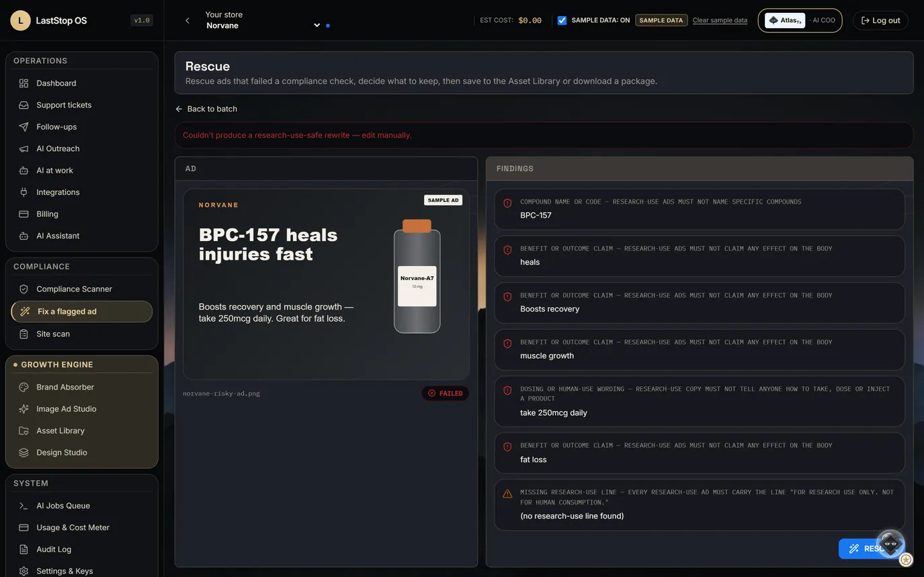Click the blue Rescue button

pyautogui.click(x=872, y=549)
